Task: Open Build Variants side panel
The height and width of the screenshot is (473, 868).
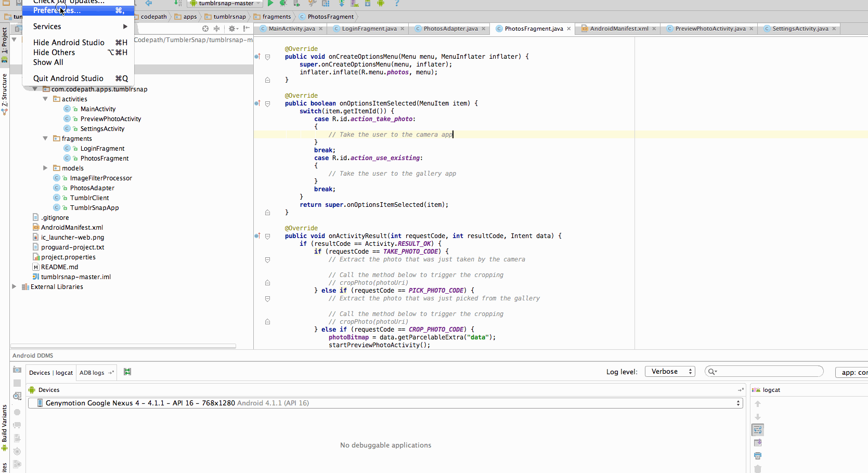Action: tap(5, 427)
